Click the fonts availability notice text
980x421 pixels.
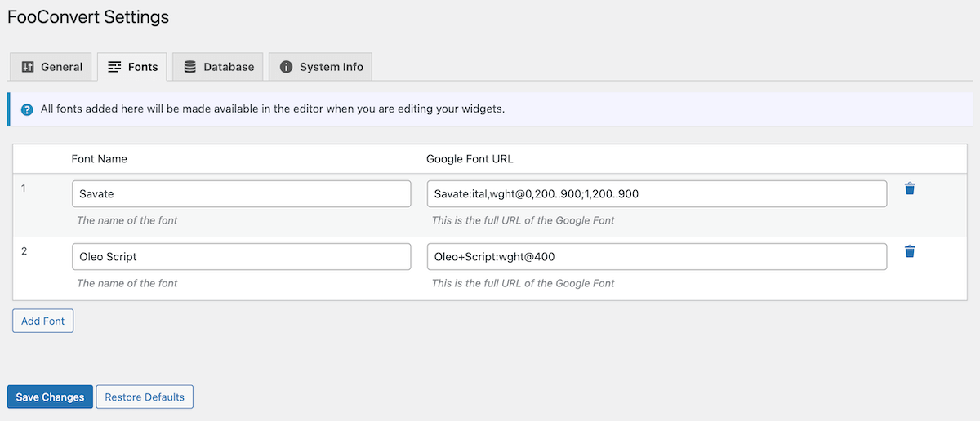[x=273, y=109]
